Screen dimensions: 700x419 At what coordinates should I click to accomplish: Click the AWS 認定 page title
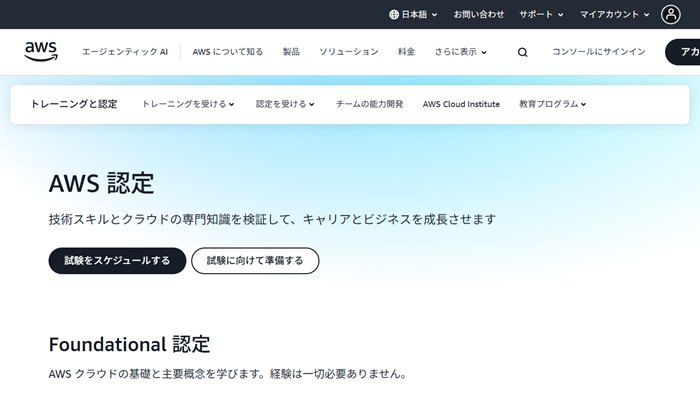101,183
